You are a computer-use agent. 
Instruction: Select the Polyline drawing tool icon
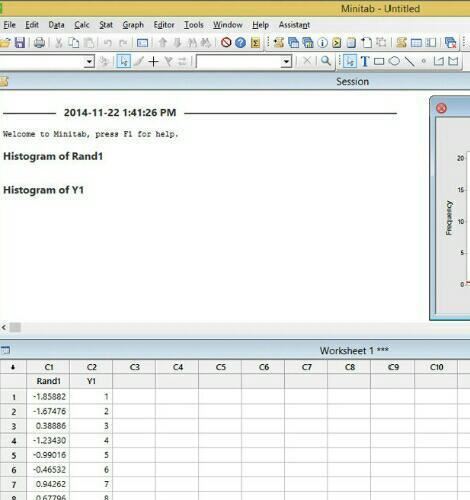(439, 61)
